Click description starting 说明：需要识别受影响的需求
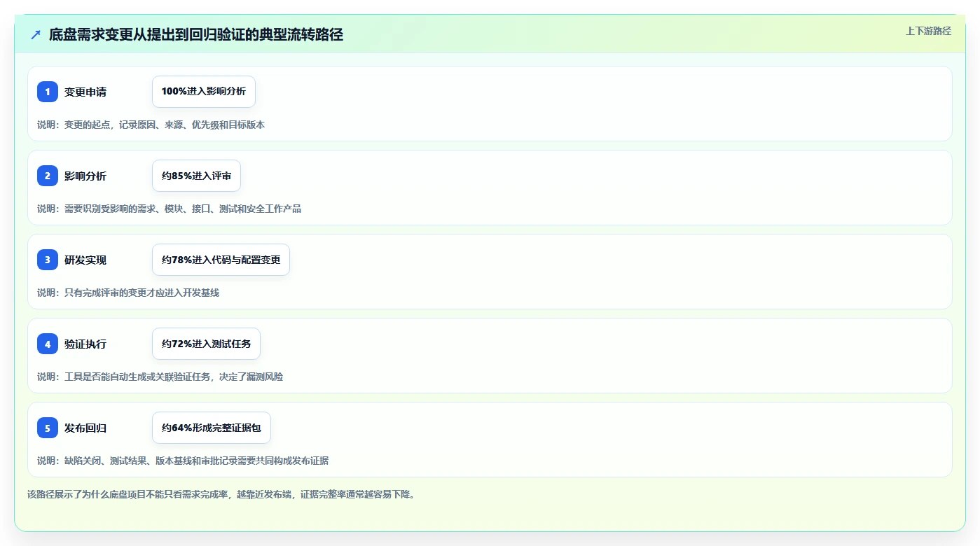Image resolution: width=980 pixels, height=546 pixels. tap(169, 209)
